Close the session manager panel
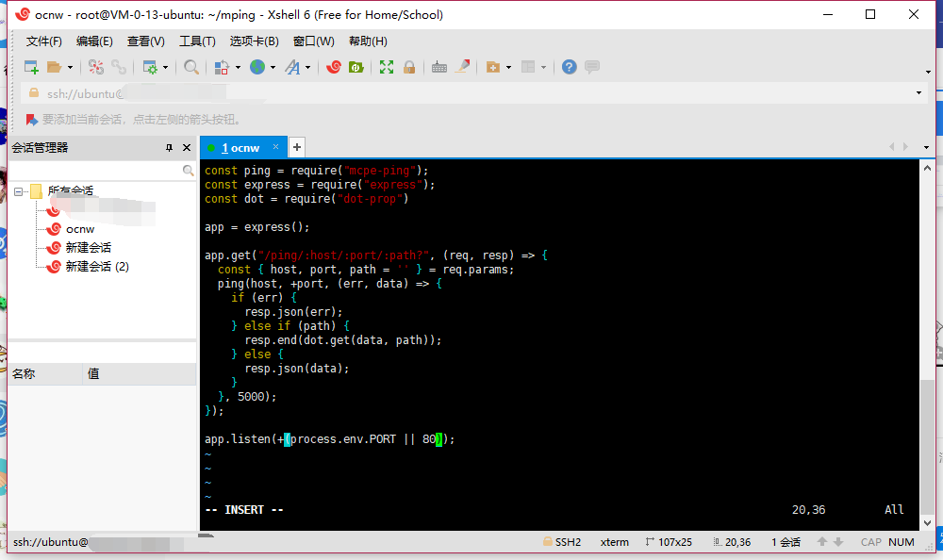Viewport: 943px width, 560px height. 187,148
